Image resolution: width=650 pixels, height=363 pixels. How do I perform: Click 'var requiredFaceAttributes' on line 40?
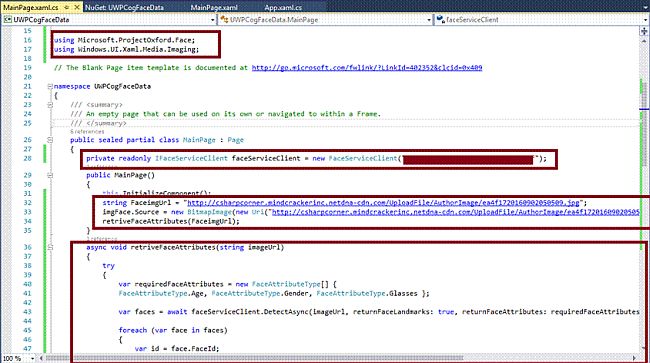[x=171, y=284]
